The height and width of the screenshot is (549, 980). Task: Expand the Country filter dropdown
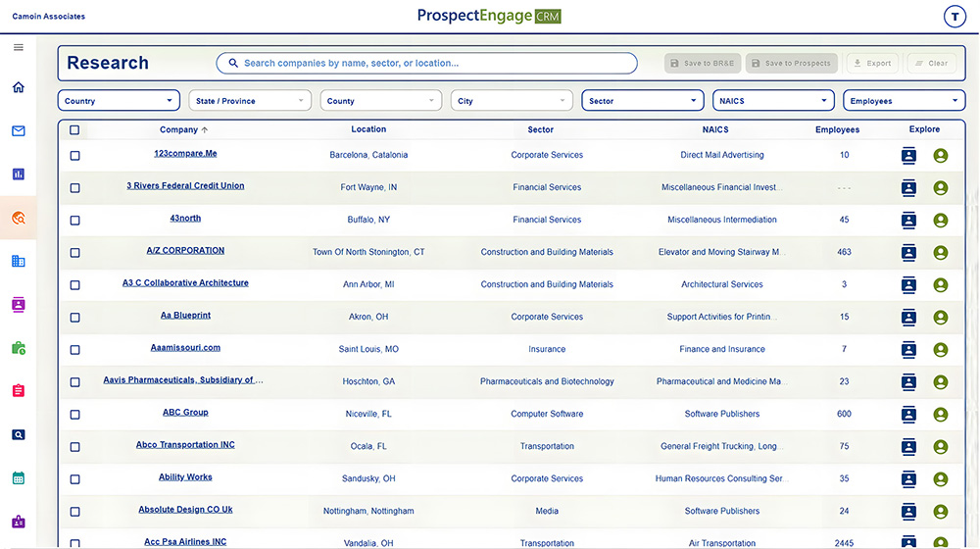[x=119, y=101]
